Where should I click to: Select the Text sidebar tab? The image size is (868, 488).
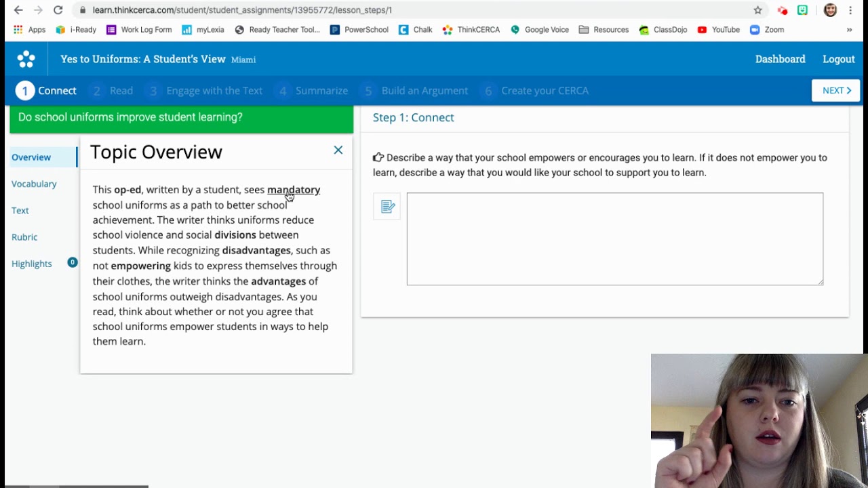(20, 210)
